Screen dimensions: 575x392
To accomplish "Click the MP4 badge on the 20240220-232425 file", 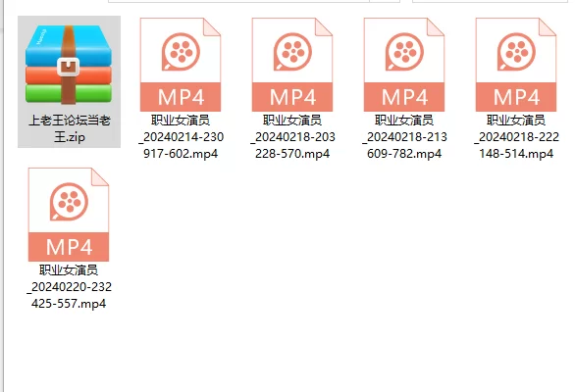I will 69,247.
